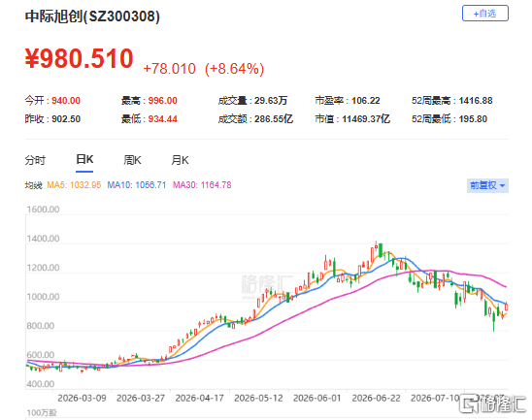Select the 2026-03-09 date marker on axis
532x420 pixels.
point(82,398)
